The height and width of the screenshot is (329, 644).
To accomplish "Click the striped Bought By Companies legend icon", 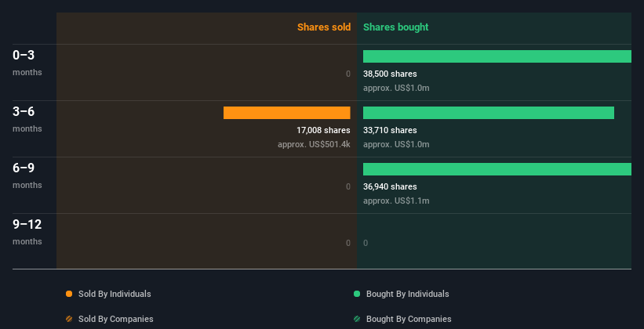I will [357, 319].
